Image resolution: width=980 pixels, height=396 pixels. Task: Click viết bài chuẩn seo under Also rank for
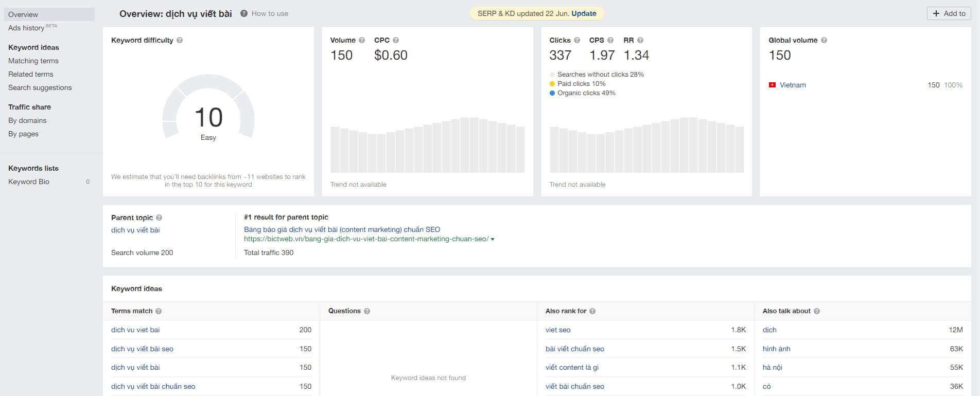(575, 386)
